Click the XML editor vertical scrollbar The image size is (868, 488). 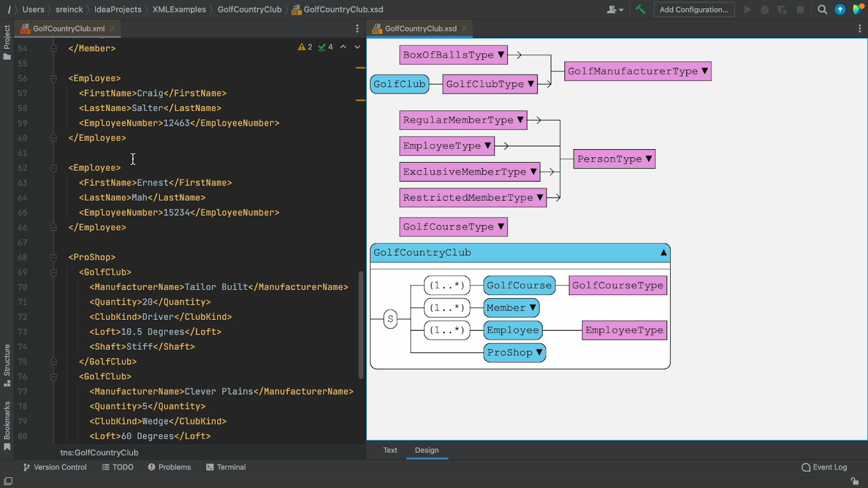(361, 324)
